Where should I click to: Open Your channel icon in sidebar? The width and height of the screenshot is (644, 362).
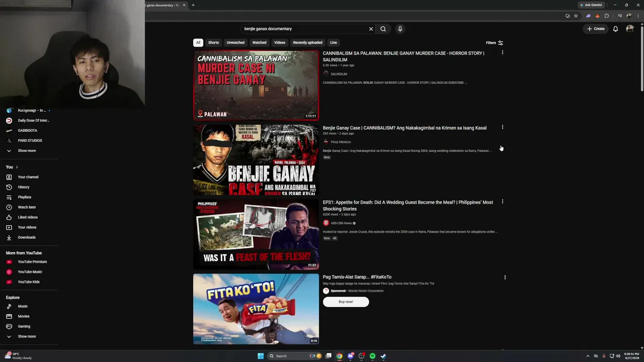(9, 177)
